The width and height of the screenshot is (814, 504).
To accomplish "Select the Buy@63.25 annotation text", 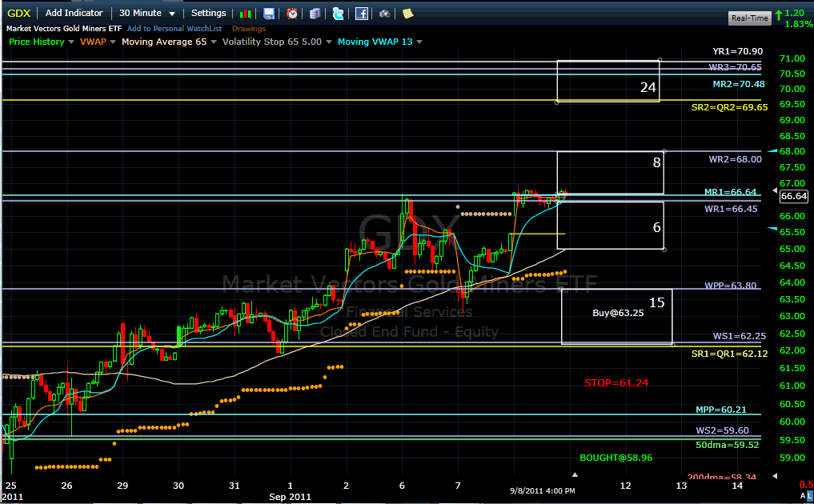I will (x=618, y=313).
